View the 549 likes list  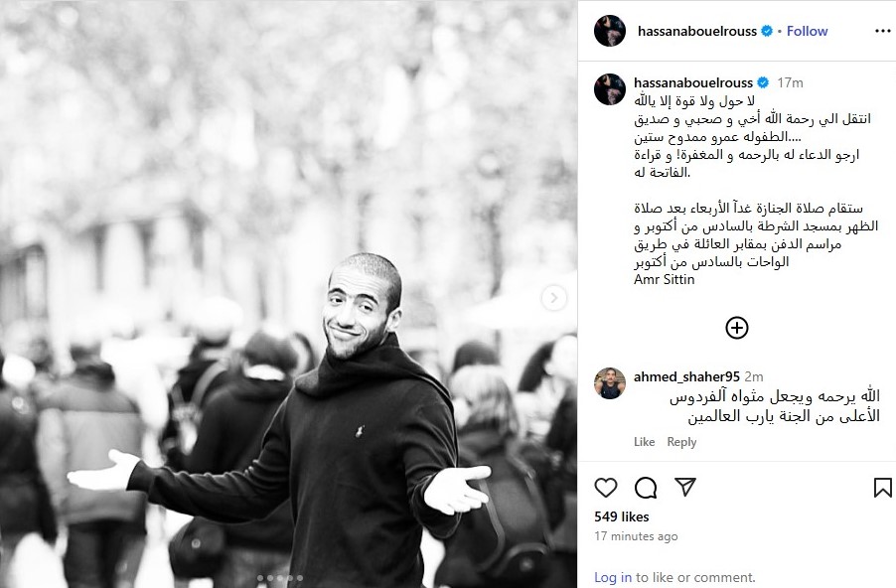point(622,516)
